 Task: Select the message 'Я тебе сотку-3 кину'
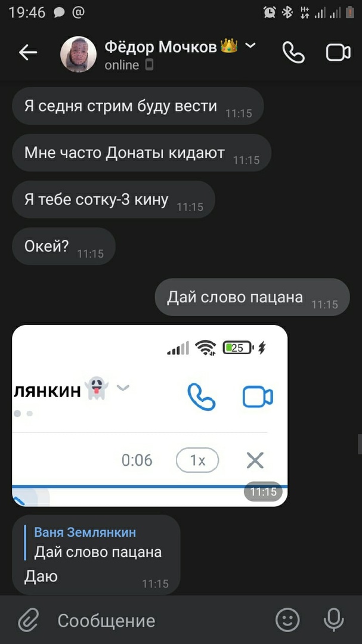pyautogui.click(x=113, y=200)
